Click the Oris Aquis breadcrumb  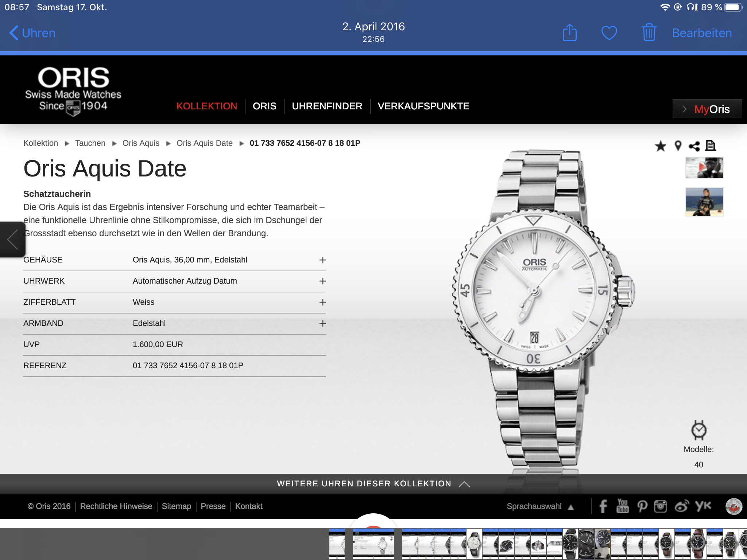pyautogui.click(x=141, y=143)
